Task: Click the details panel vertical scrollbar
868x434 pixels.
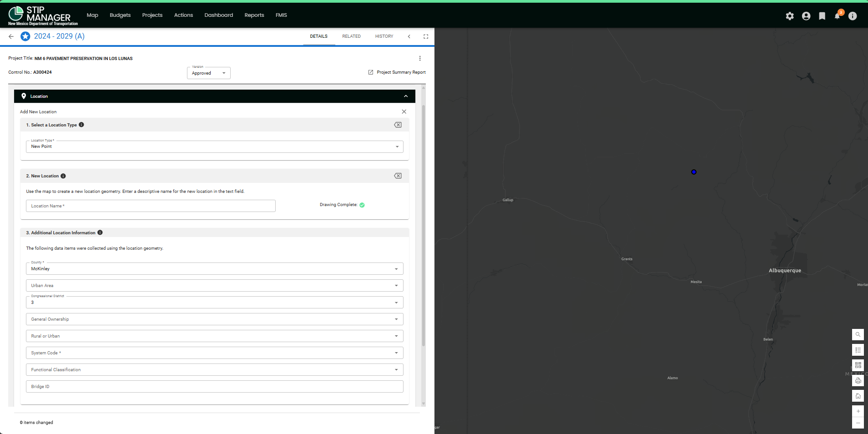Action: point(424,225)
